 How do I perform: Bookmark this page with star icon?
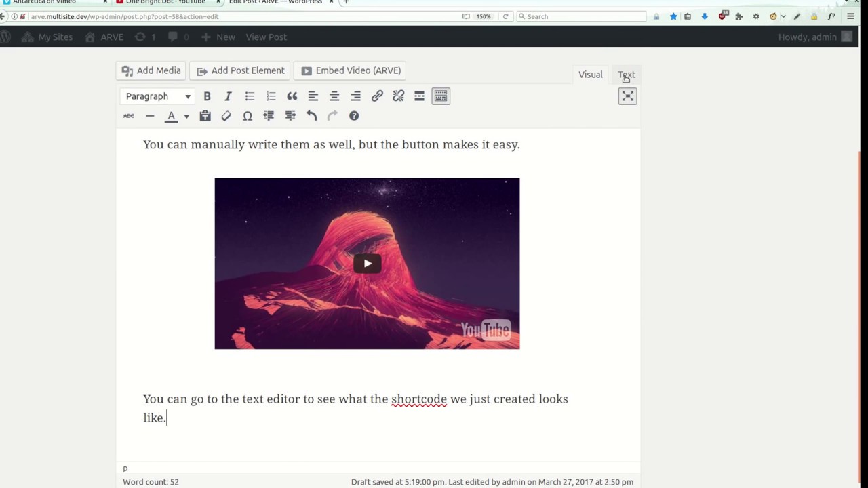click(673, 16)
